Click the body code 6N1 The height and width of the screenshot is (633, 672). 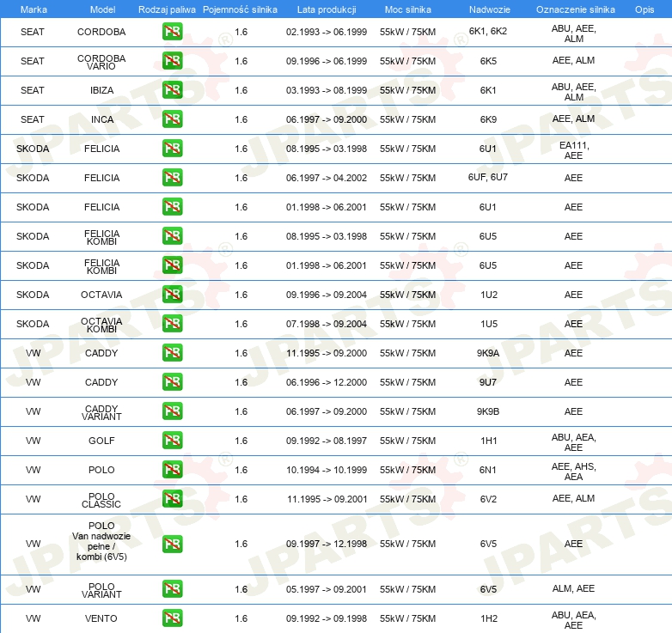tap(488, 471)
